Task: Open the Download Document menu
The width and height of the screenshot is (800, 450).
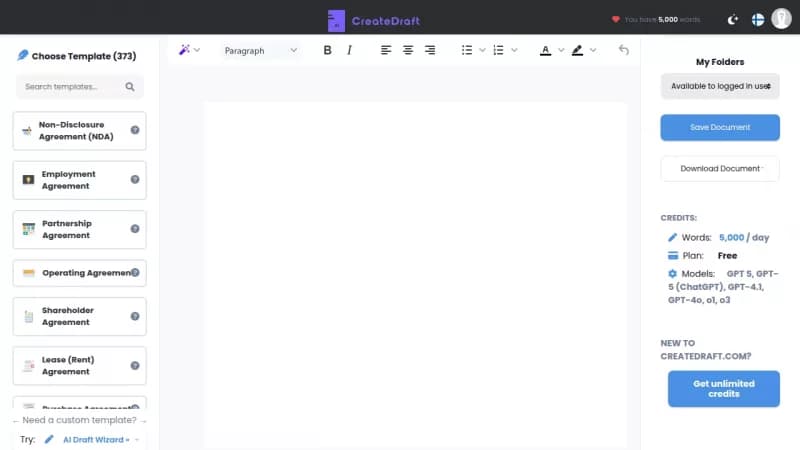Action: pyautogui.click(x=720, y=169)
